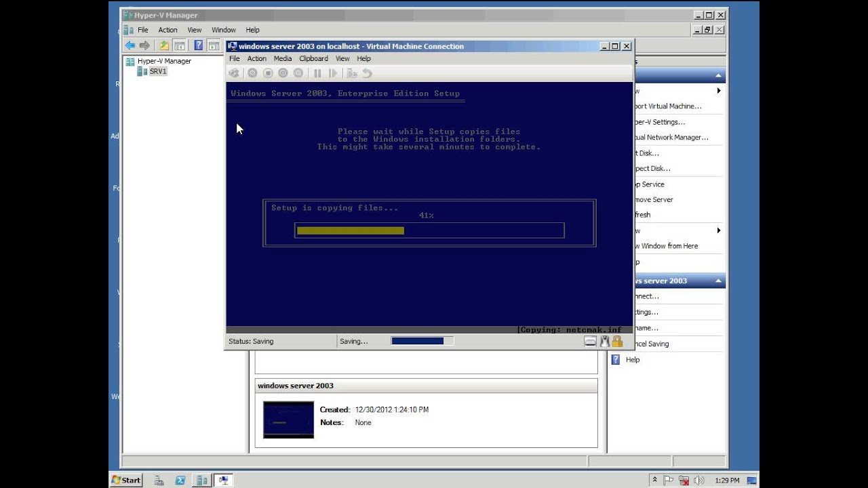Click the 1:29 PM taskbar clock

pyautogui.click(x=727, y=481)
